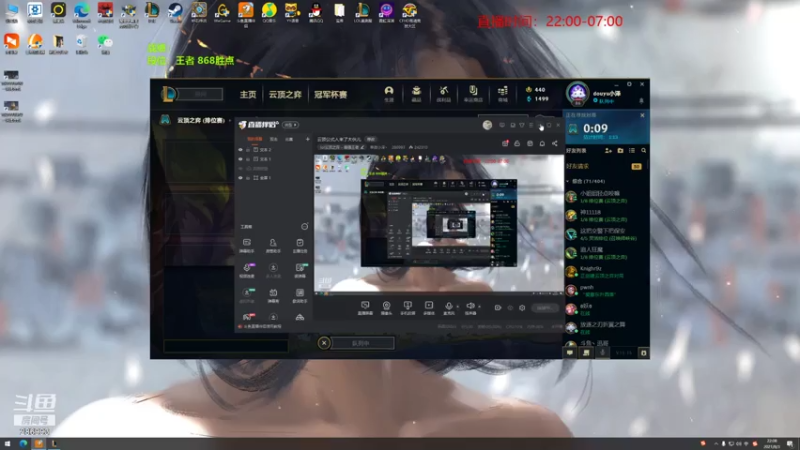800x450 pixels.
Task: Click the 1499 currency balance
Action: [x=537, y=99]
